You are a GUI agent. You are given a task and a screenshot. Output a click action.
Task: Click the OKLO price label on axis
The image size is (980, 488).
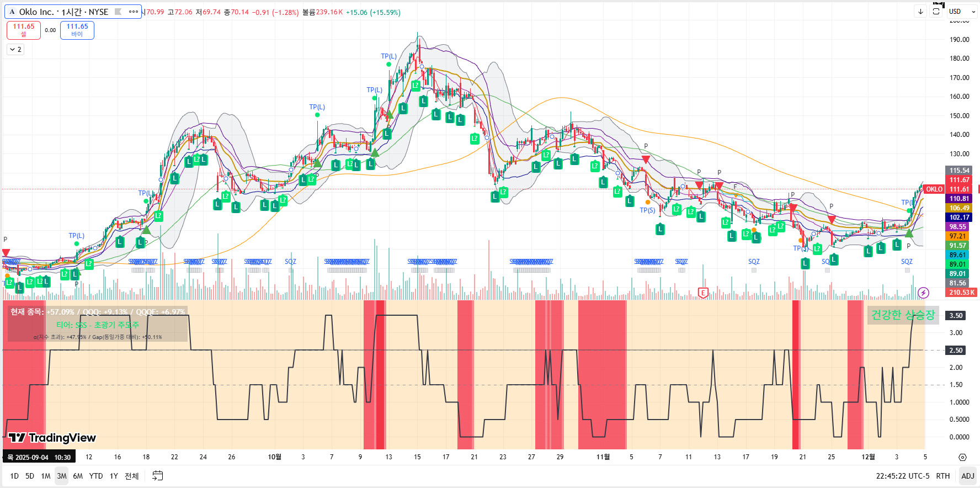pyautogui.click(x=934, y=189)
